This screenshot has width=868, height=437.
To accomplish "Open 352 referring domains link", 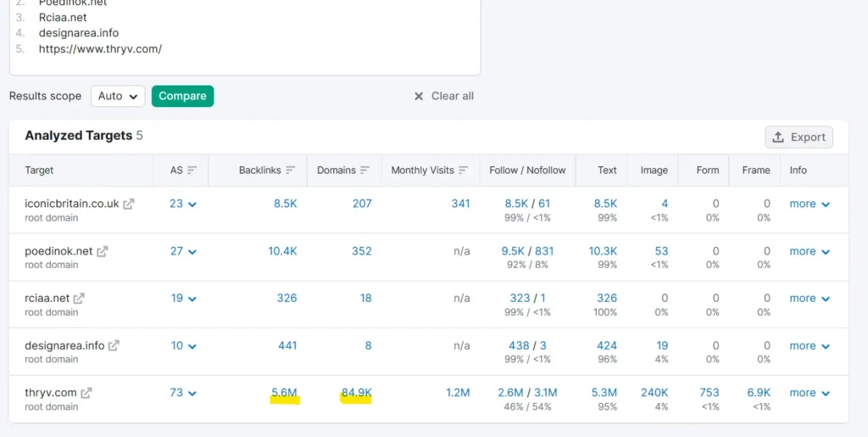I will tap(361, 251).
